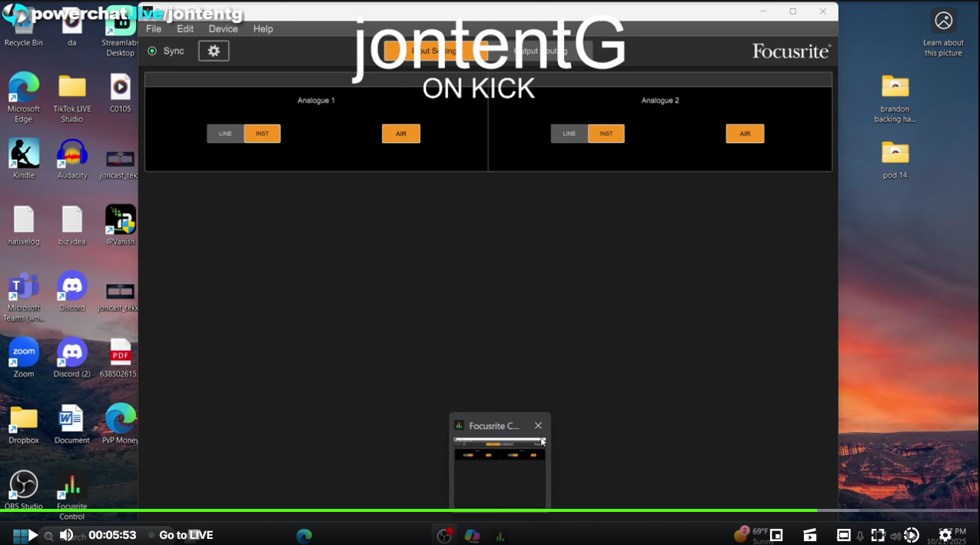This screenshot has width=980, height=545.
Task: Open the Device menu
Action: click(x=223, y=28)
